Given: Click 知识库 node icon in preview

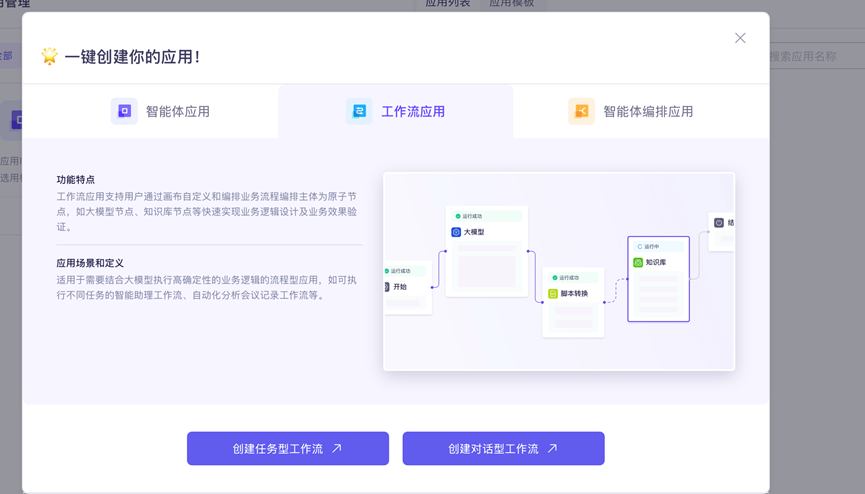Looking at the screenshot, I should 638,262.
